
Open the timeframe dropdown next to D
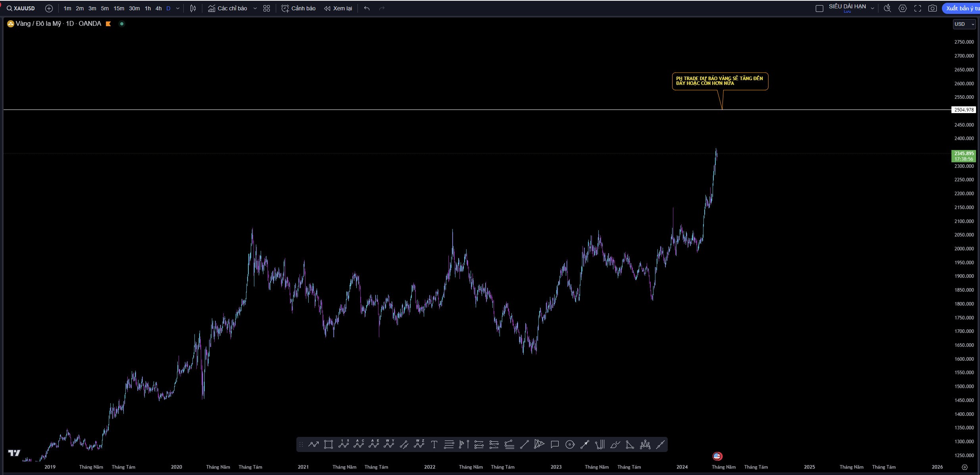point(178,8)
